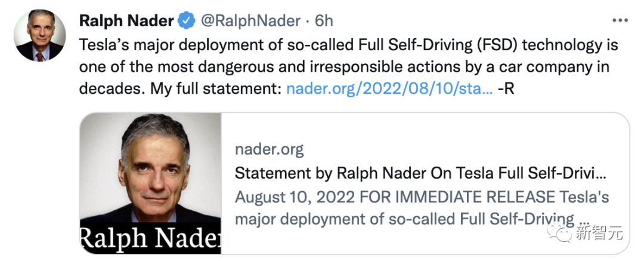Click the word "decades" in the tweet

104,89
